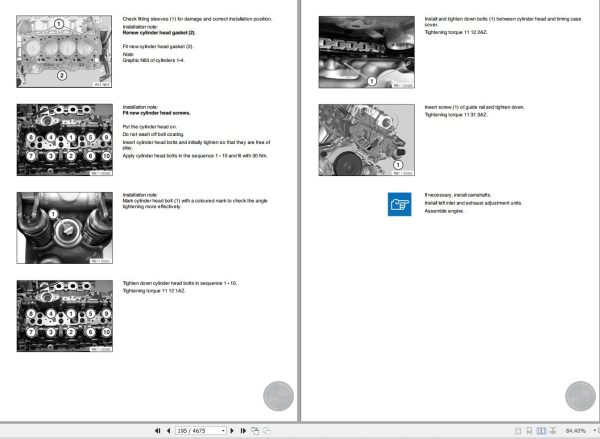This screenshot has height=439, width=600.
Task: Switch to single page view
Action: [518, 431]
